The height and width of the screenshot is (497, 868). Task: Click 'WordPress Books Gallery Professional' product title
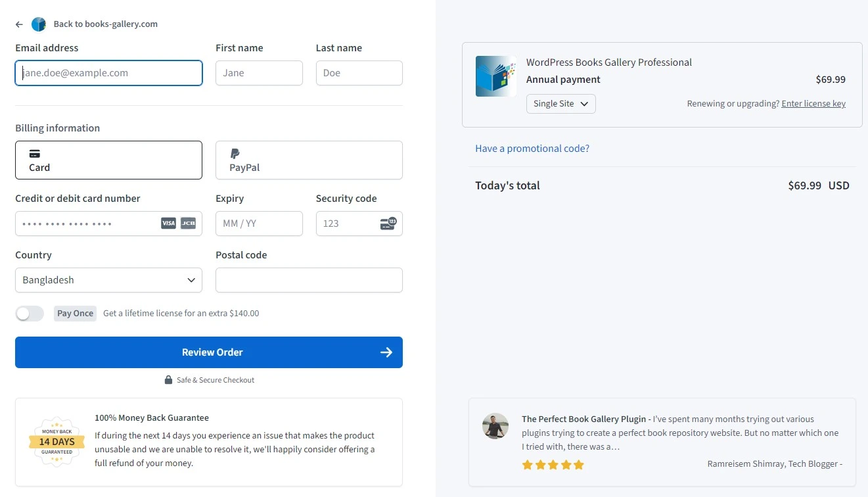[609, 62]
